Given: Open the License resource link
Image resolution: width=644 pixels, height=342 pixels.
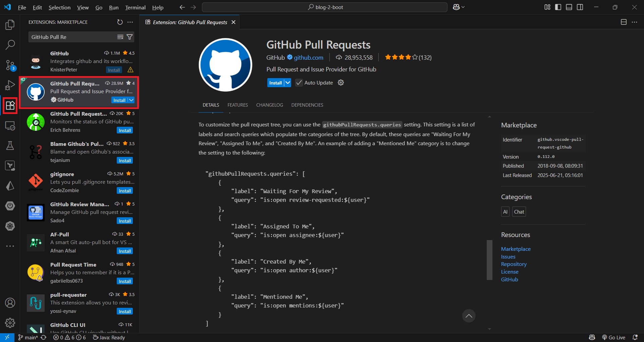Looking at the screenshot, I should pyautogui.click(x=509, y=272).
